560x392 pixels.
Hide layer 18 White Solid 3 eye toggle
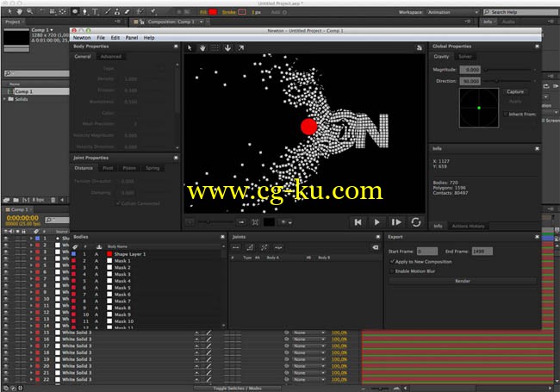(6, 352)
